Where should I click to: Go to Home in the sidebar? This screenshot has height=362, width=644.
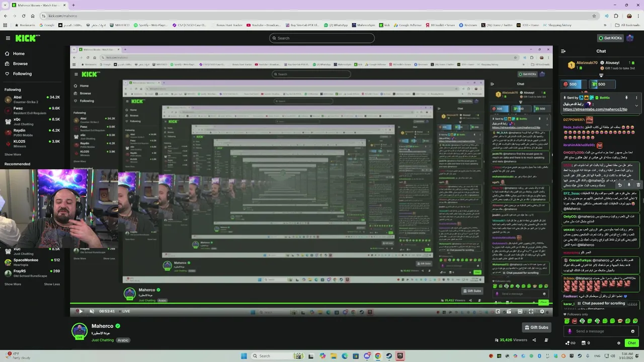coord(19,53)
